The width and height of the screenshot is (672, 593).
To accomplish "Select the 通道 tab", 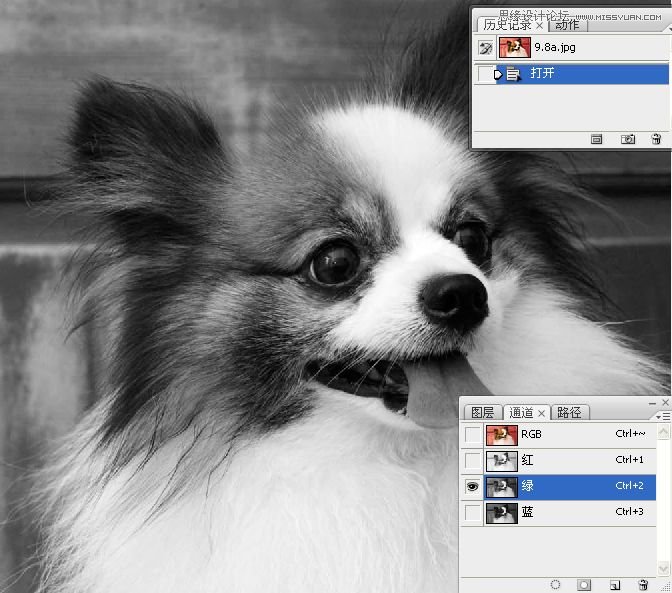I will [521, 413].
